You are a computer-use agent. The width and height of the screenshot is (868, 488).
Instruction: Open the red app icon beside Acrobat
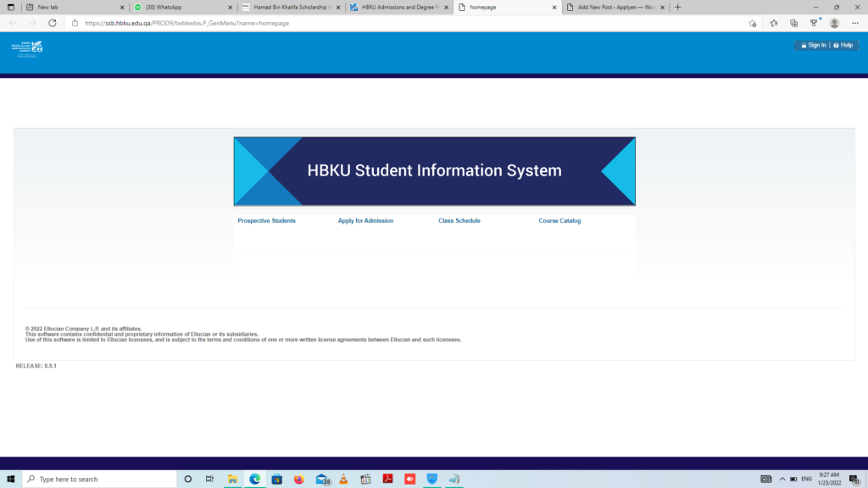pyautogui.click(x=409, y=480)
